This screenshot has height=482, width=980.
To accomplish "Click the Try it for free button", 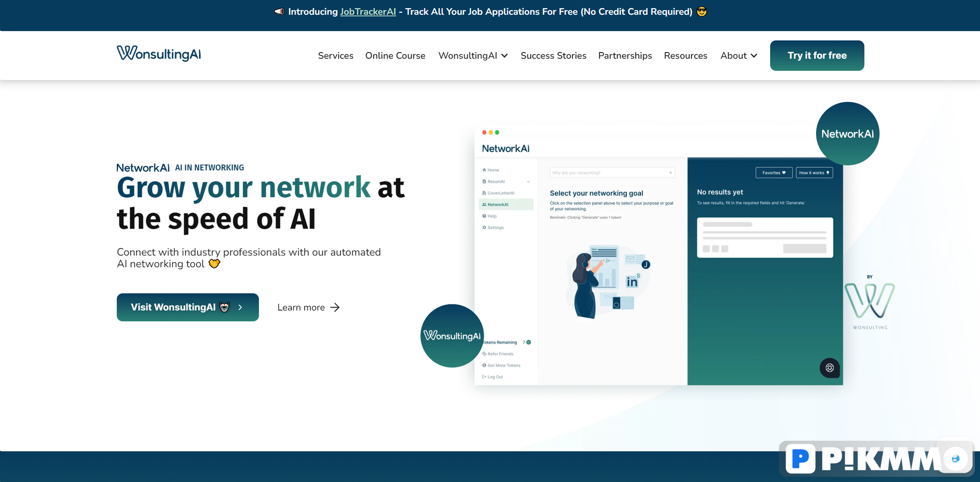I will [817, 56].
